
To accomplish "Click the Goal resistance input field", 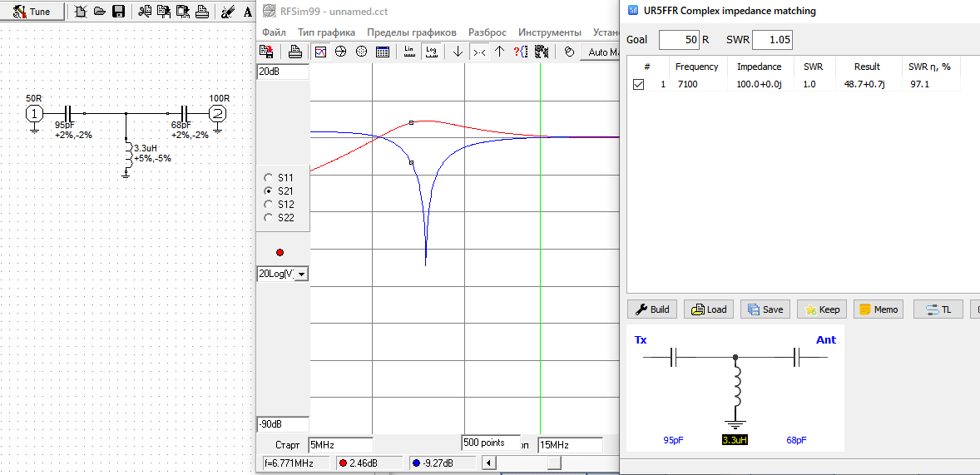I will point(680,40).
